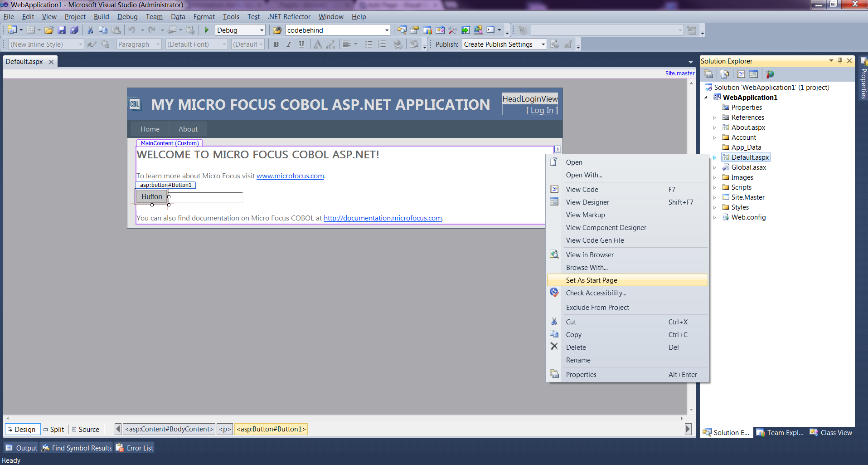Viewport: 868px width, 465px height.
Task: Click the numbered list icon
Action: [382, 44]
